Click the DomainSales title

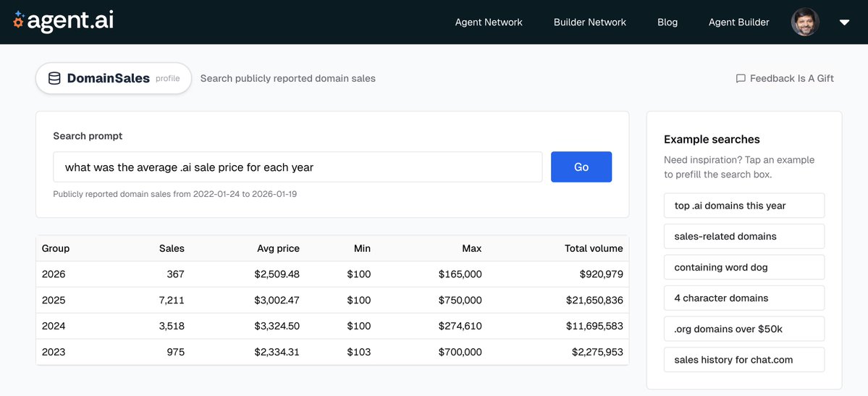coord(109,79)
